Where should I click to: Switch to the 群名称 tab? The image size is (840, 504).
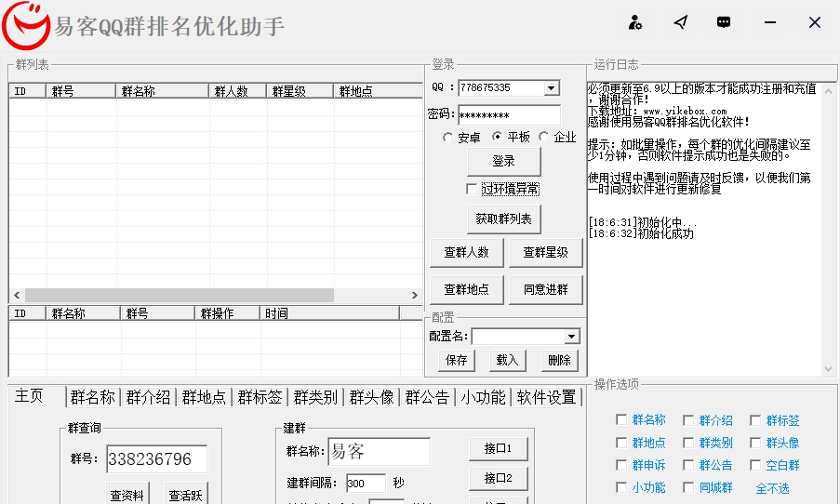coord(93,397)
